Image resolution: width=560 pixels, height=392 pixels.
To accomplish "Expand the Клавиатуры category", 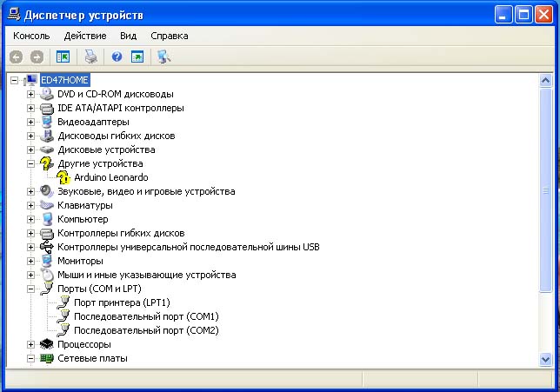I will point(31,205).
